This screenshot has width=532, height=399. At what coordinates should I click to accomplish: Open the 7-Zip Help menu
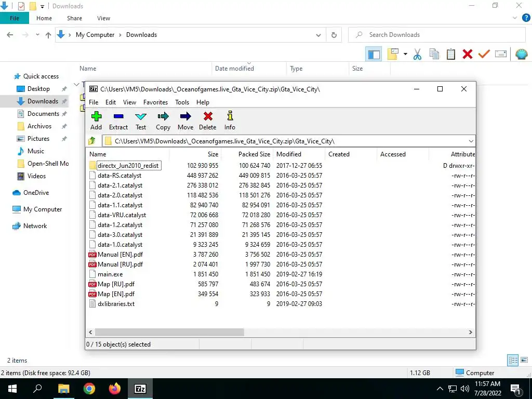point(203,102)
